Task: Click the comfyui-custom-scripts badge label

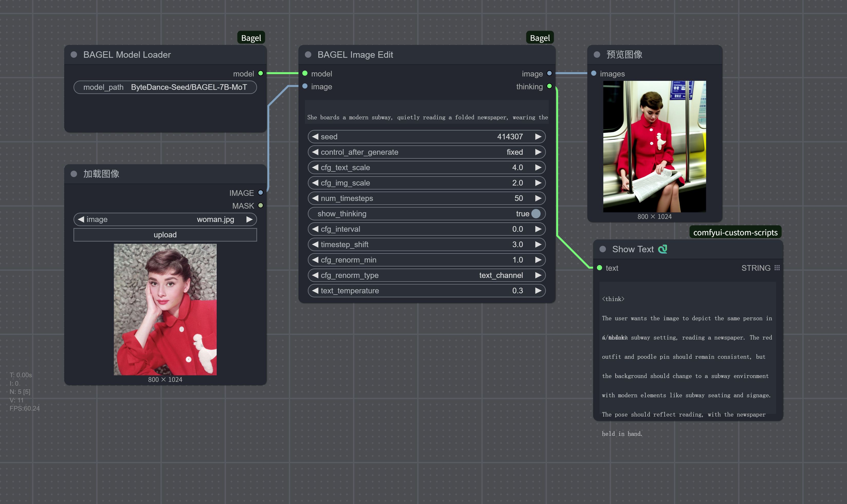Action: pyautogui.click(x=735, y=233)
